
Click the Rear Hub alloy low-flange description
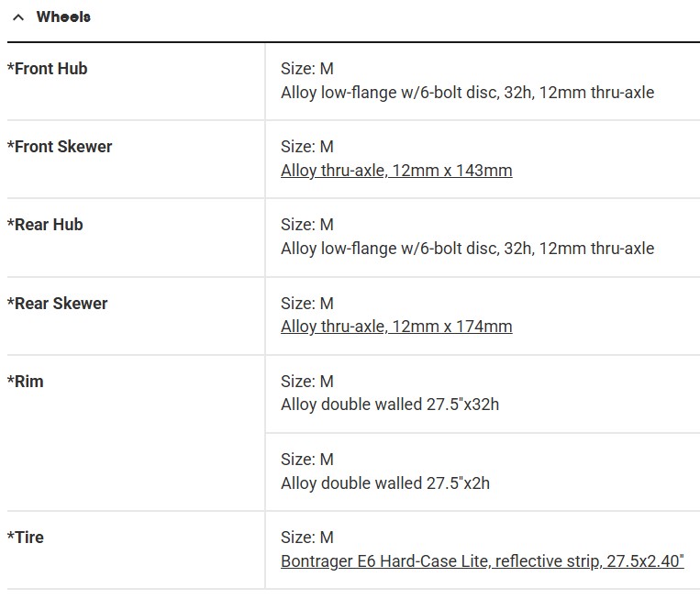click(467, 249)
